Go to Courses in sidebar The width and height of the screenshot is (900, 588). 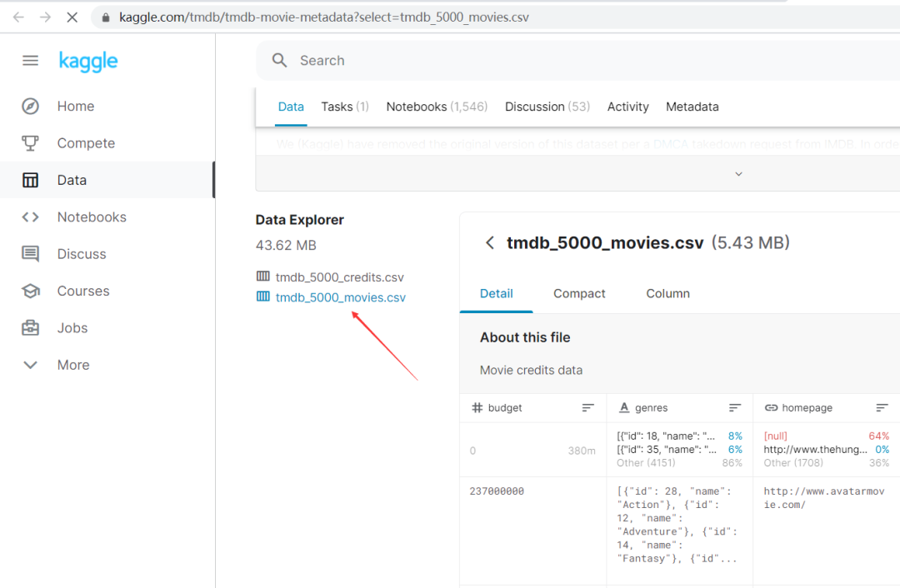pos(83,291)
